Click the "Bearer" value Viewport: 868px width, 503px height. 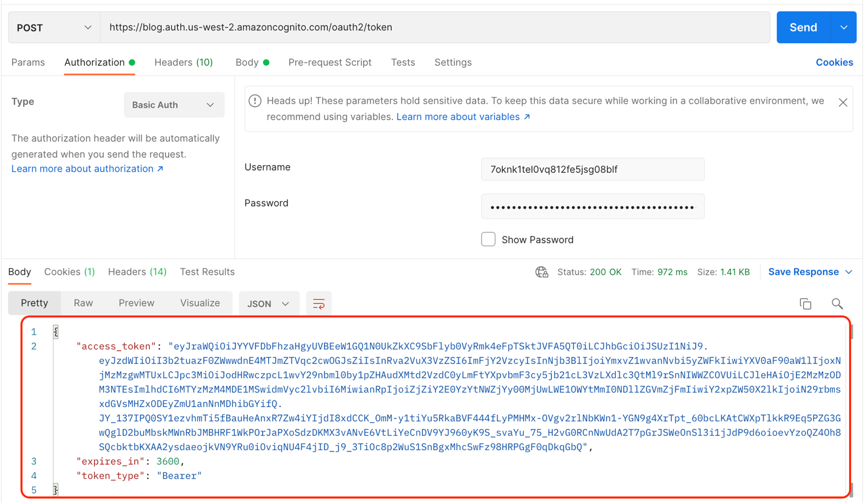pos(179,476)
